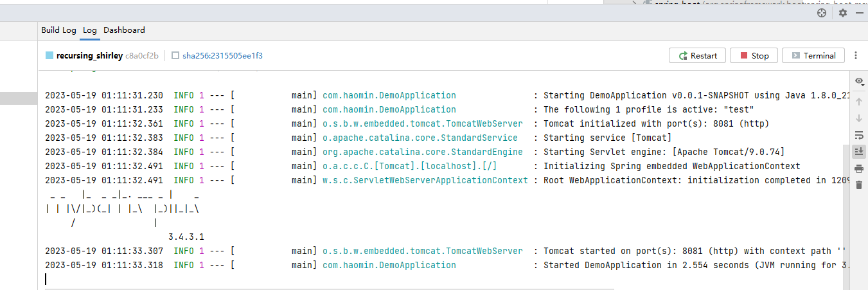Viewport: 868px width, 290px height.
Task: Restart the recursing_shirley container
Action: (697, 56)
